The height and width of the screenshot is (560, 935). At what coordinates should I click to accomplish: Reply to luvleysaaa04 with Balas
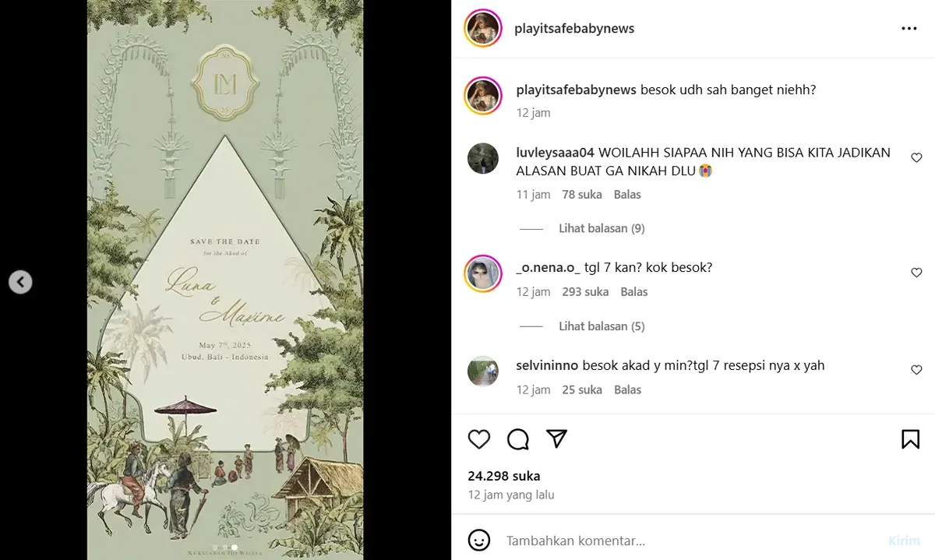pos(627,195)
